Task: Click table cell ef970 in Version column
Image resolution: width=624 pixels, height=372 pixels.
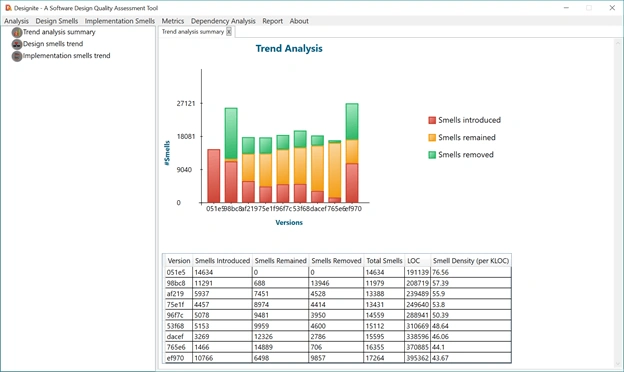Action: (x=179, y=358)
